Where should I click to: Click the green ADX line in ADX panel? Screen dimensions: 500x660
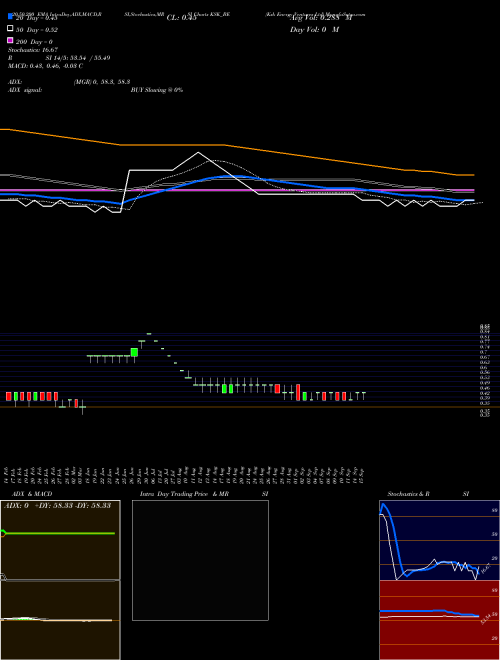(59, 533)
